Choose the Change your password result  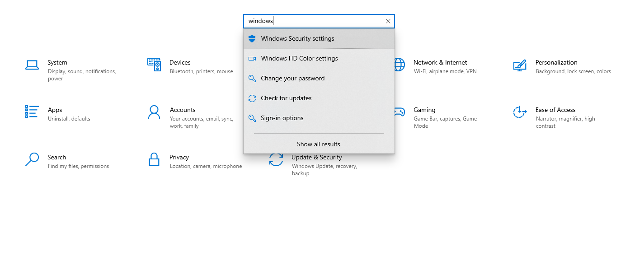319,79
